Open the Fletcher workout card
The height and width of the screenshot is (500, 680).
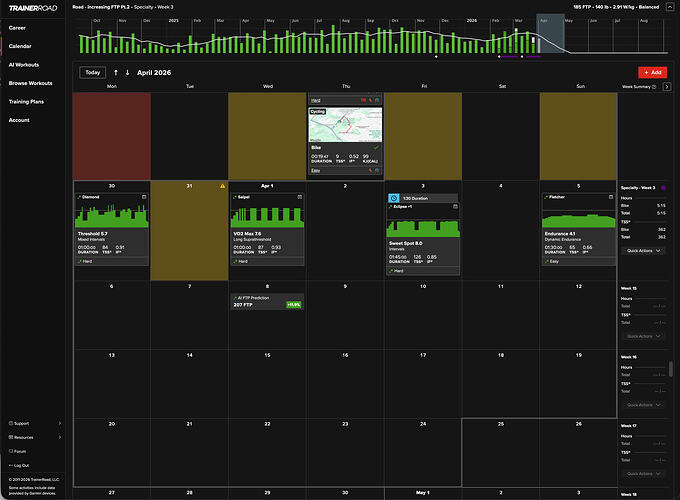pos(579,229)
